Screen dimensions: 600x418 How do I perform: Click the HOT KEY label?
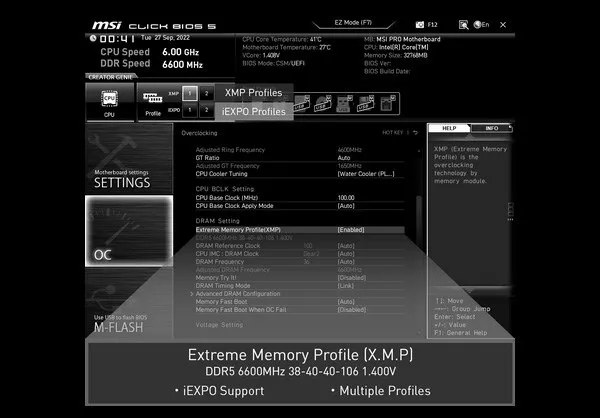point(392,132)
